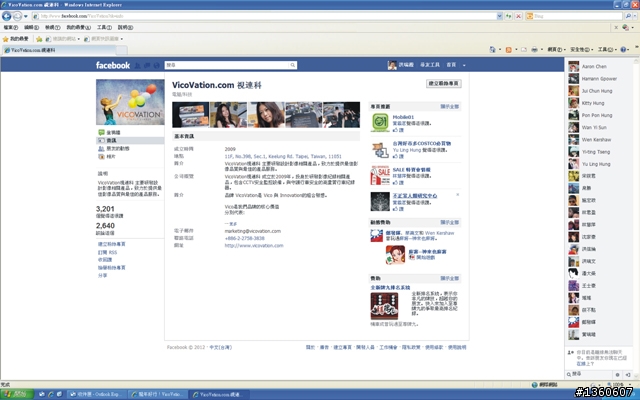Viewport: 640px width, 400px height.
Task: Click the read mail envelope icon
Action: tap(524, 50)
